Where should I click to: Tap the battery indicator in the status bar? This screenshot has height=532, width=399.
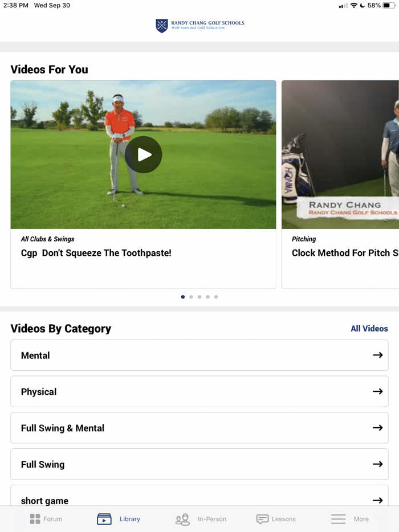coord(388,5)
